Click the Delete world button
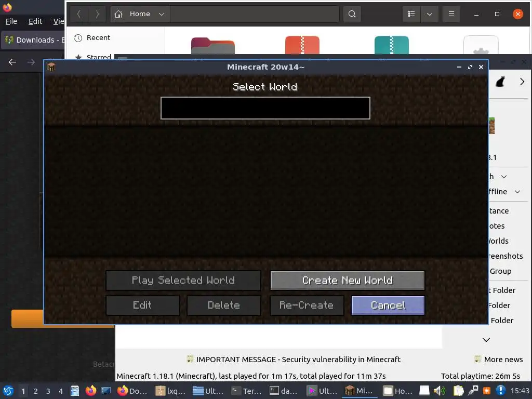Screen dimensions: 532x399 pos(224,305)
